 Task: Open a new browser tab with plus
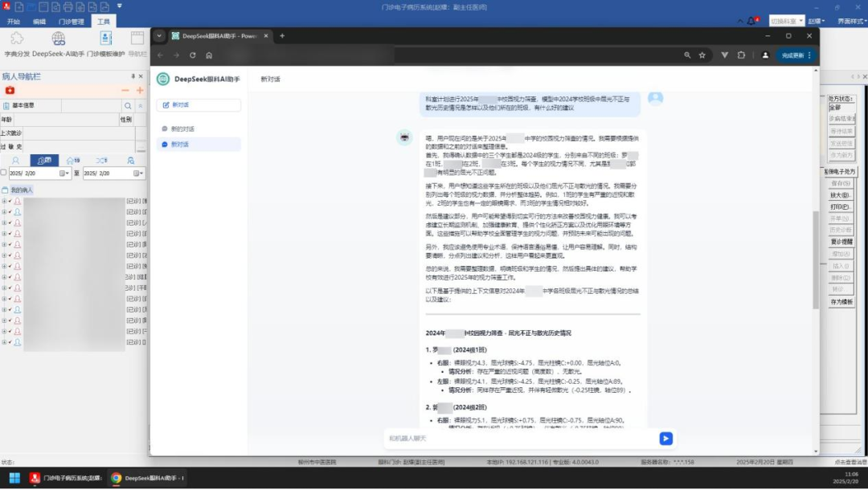coord(282,36)
